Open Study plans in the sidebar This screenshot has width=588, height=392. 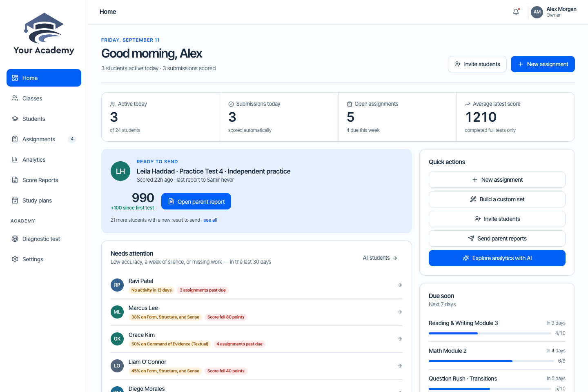(x=44, y=200)
